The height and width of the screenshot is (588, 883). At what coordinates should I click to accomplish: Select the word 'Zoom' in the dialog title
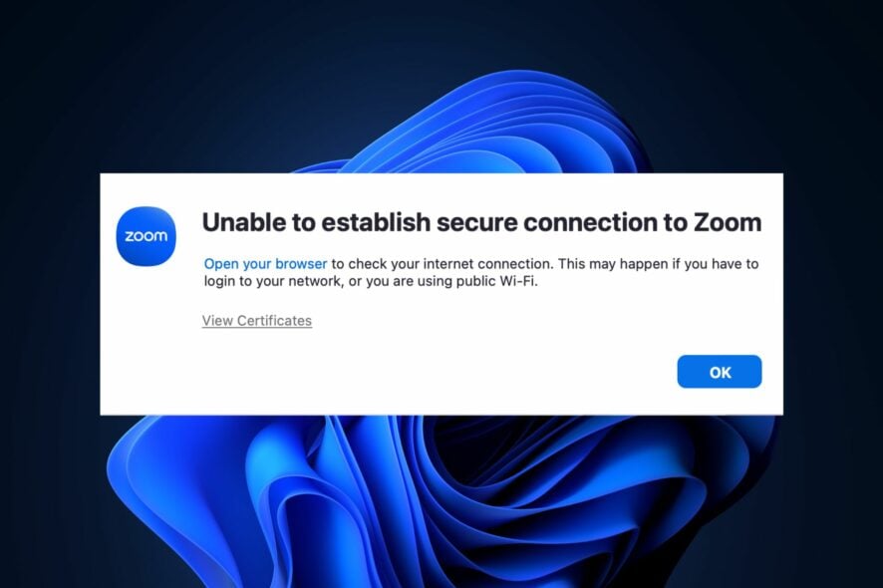726,222
